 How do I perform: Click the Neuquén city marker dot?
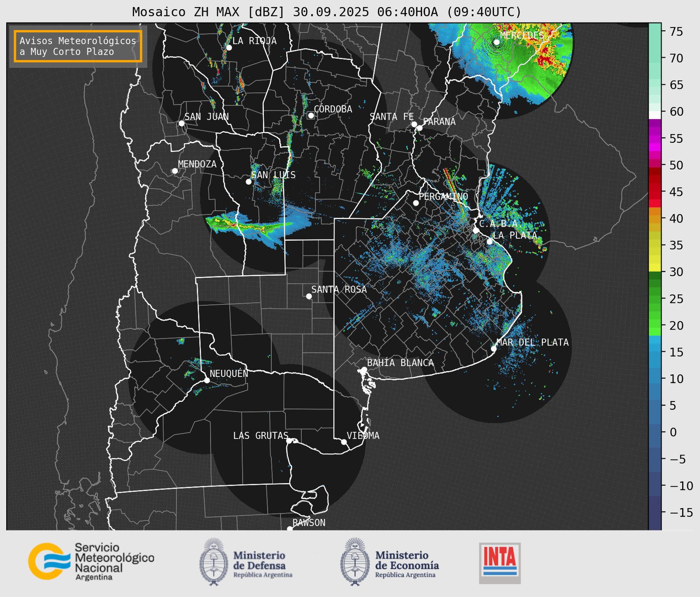pos(207,380)
